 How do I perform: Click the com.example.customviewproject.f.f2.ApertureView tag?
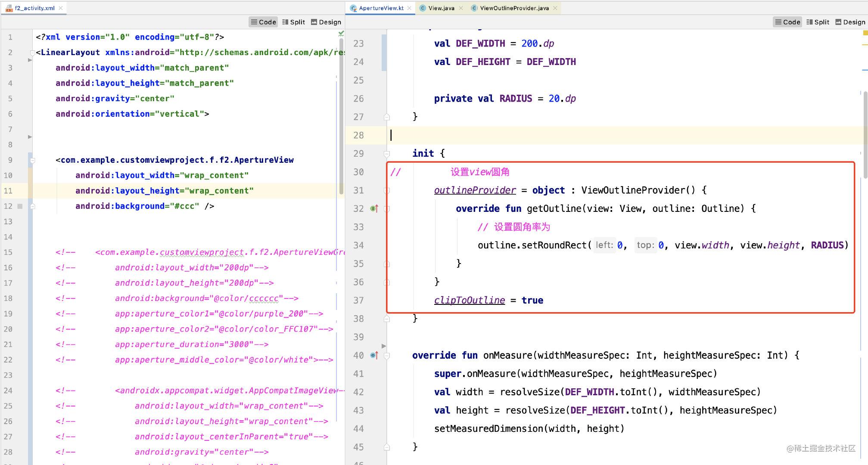tap(177, 160)
